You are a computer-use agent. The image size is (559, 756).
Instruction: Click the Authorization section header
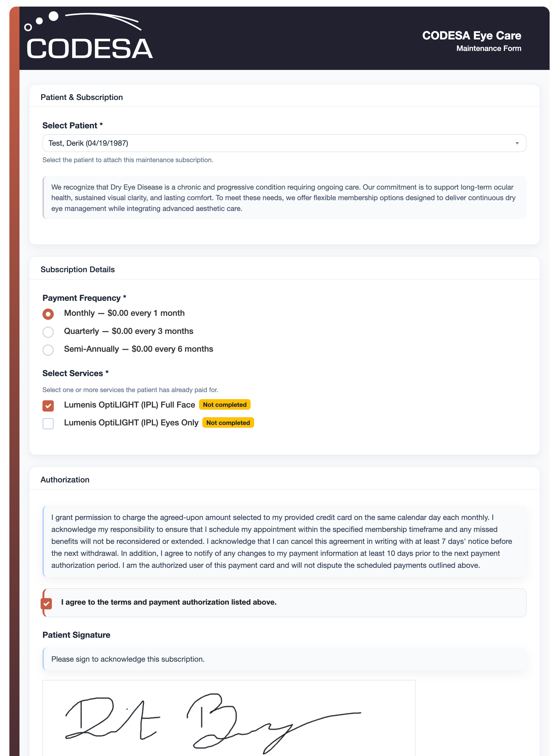tap(65, 479)
